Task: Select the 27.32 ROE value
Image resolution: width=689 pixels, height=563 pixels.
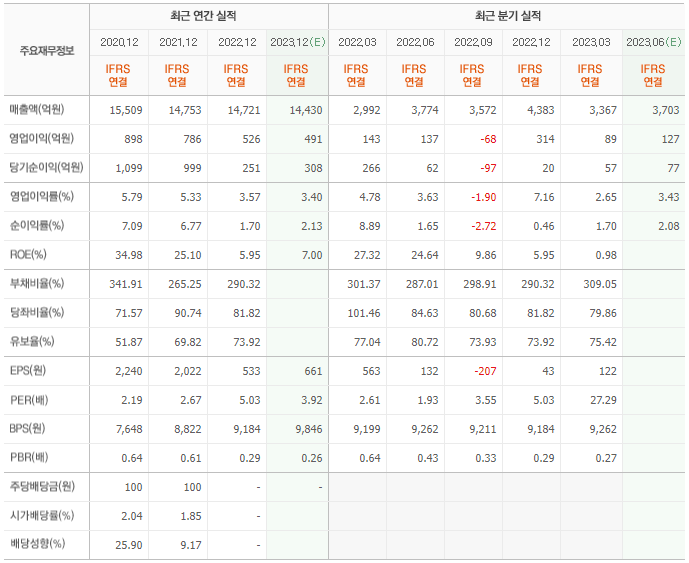Action: tap(367, 255)
